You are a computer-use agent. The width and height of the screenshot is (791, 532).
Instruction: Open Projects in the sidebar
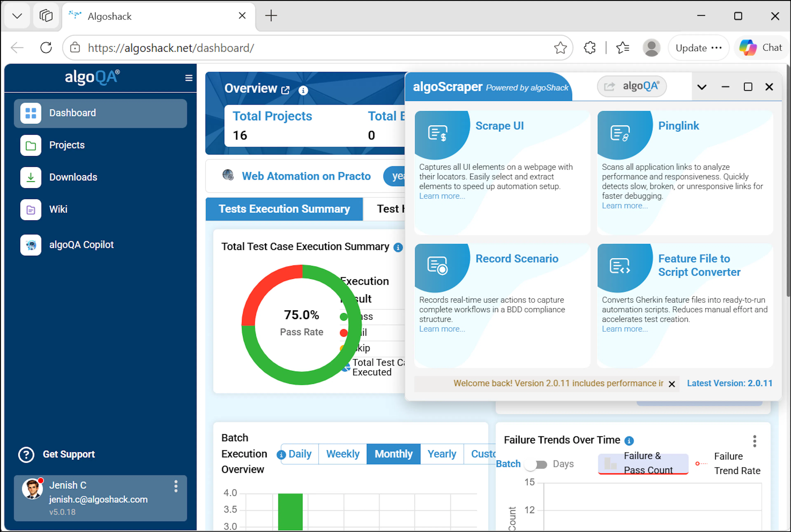(67, 145)
